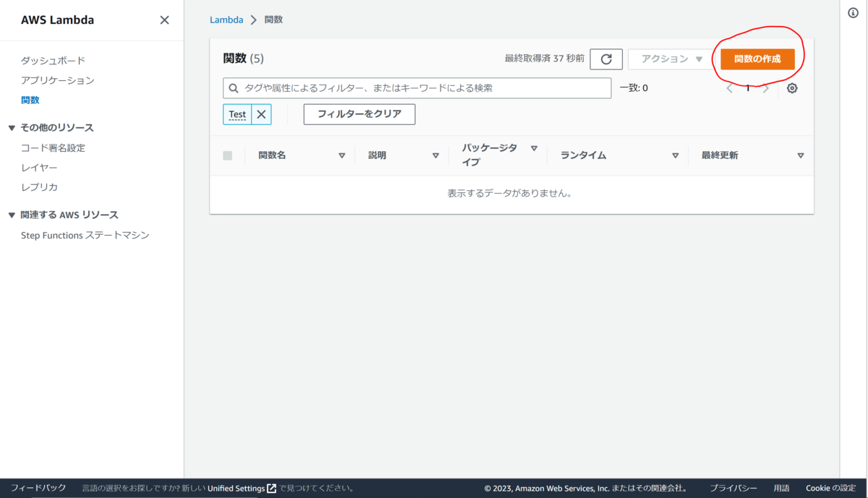Viewport: 868px width, 498px height.
Task: Sort by 説明 column arrow
Action: point(435,155)
